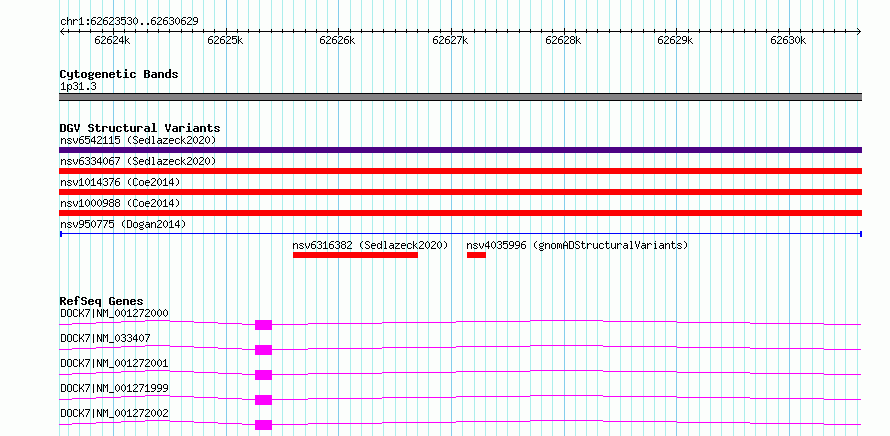Click the 62624k ruler tick label
890x436 pixels.
click(112, 40)
